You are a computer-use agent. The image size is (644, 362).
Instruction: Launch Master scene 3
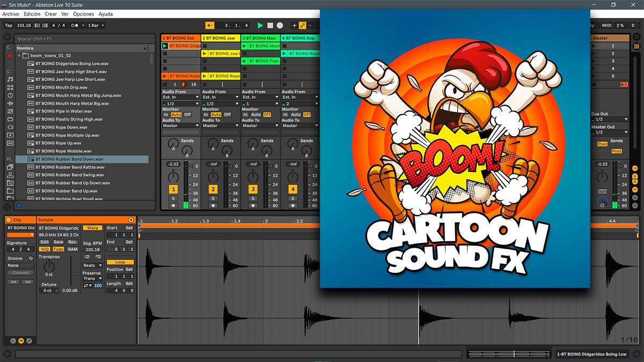[x=594, y=61]
